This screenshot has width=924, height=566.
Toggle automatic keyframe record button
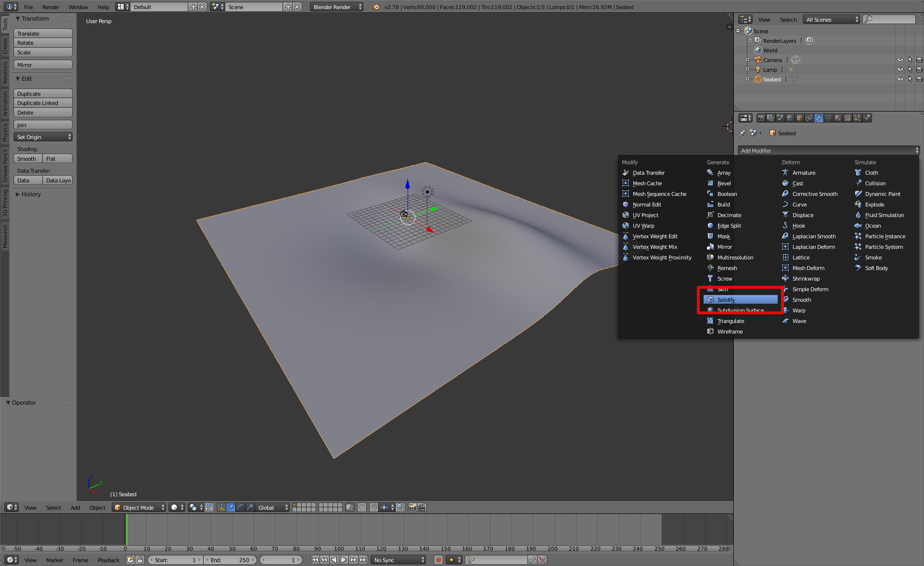pos(438,560)
